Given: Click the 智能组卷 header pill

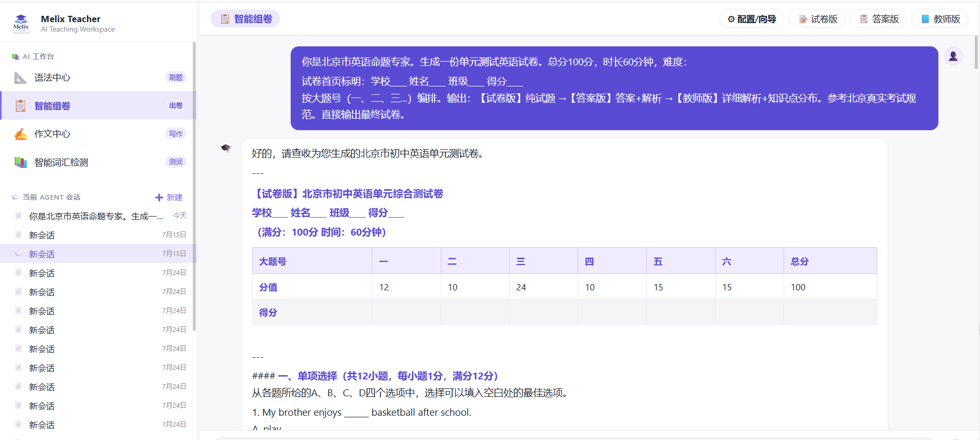Looking at the screenshot, I should [x=245, y=19].
